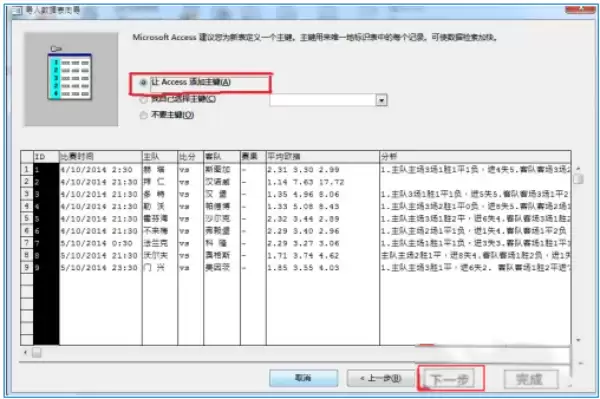Viewport: 600px width, 399px height.
Task: Click the wizard title bar icon
Action: click(17, 11)
